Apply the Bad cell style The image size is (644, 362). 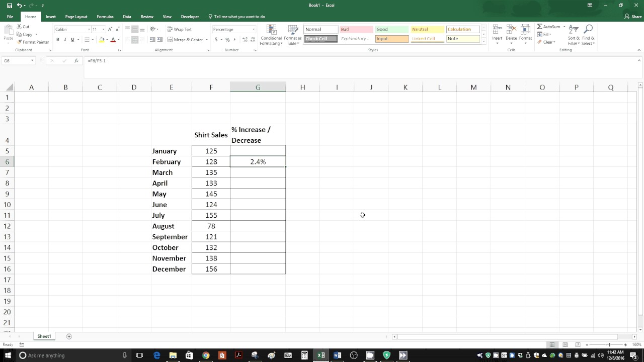(356, 29)
